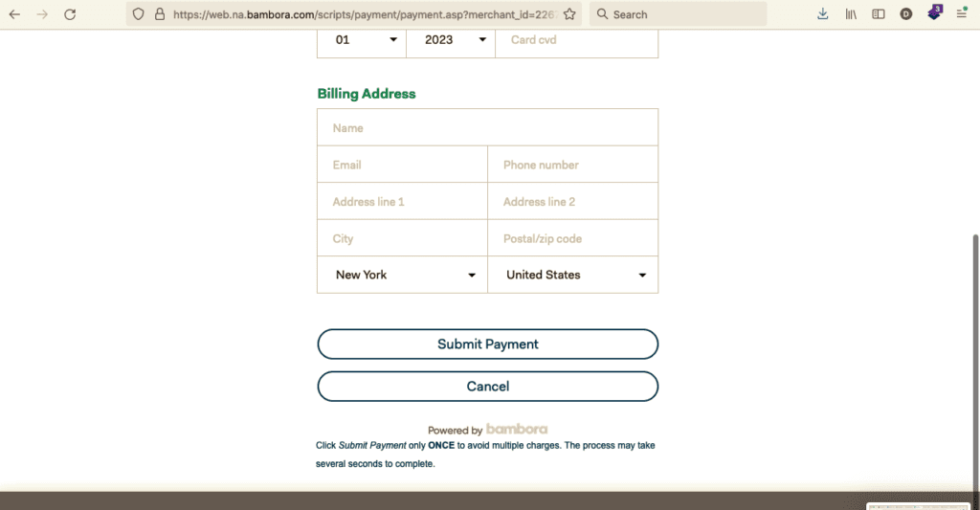This screenshot has height=510, width=980.
Task: Go forward with the browser arrow
Action: (42, 14)
